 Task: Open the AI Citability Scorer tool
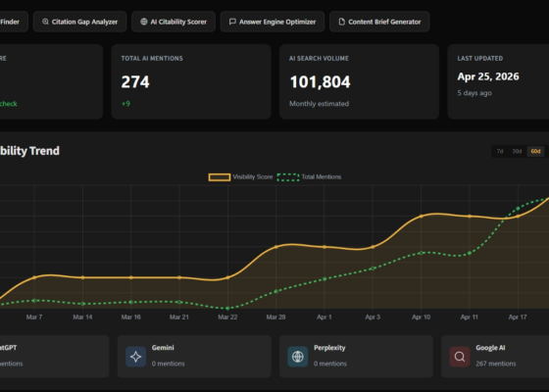pos(174,22)
